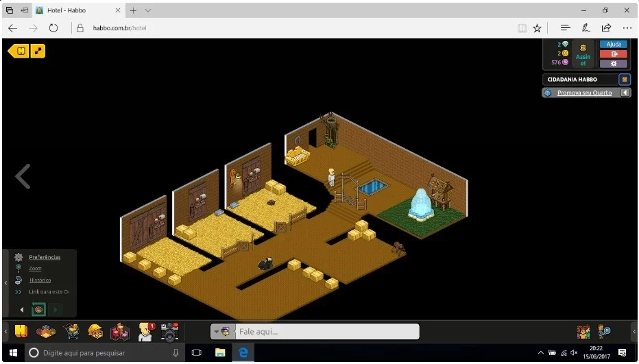
Task: Open the Zoom link
Action: click(x=35, y=269)
